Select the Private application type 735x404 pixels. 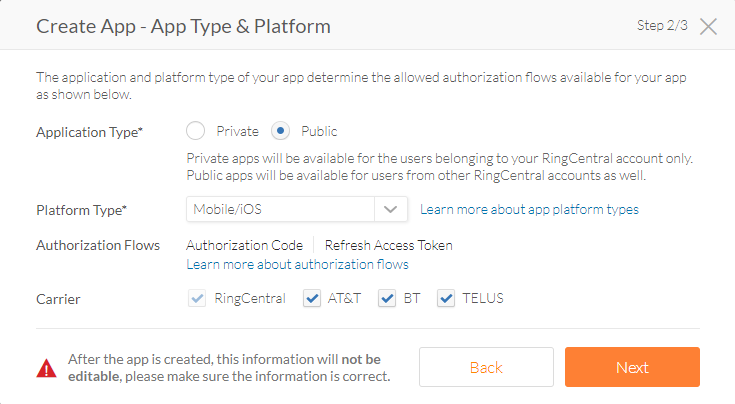[196, 131]
